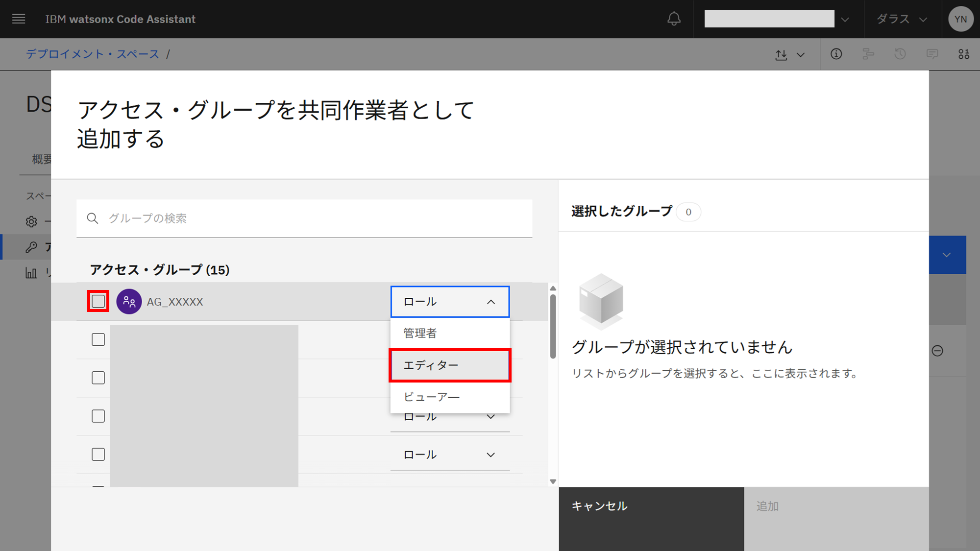Screen dimensions: 980x551
Task: Open the info panel icon
Action: (836, 54)
